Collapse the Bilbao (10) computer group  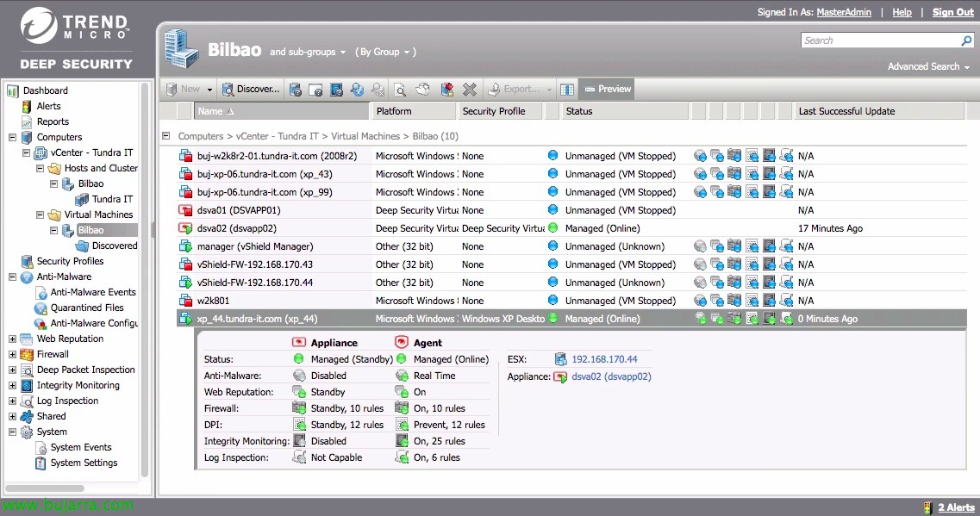(x=165, y=135)
